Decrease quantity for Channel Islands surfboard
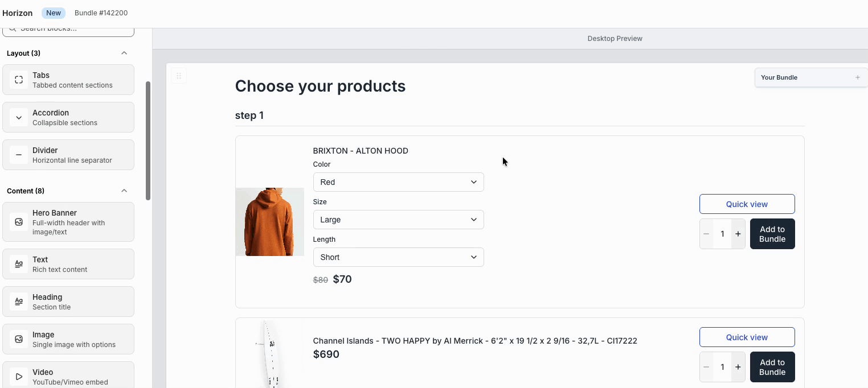Viewport: 868px width, 388px height. 706,367
